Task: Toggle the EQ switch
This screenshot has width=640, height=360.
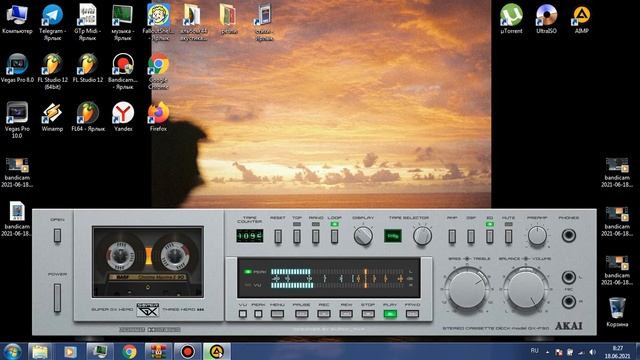Action: click(489, 236)
